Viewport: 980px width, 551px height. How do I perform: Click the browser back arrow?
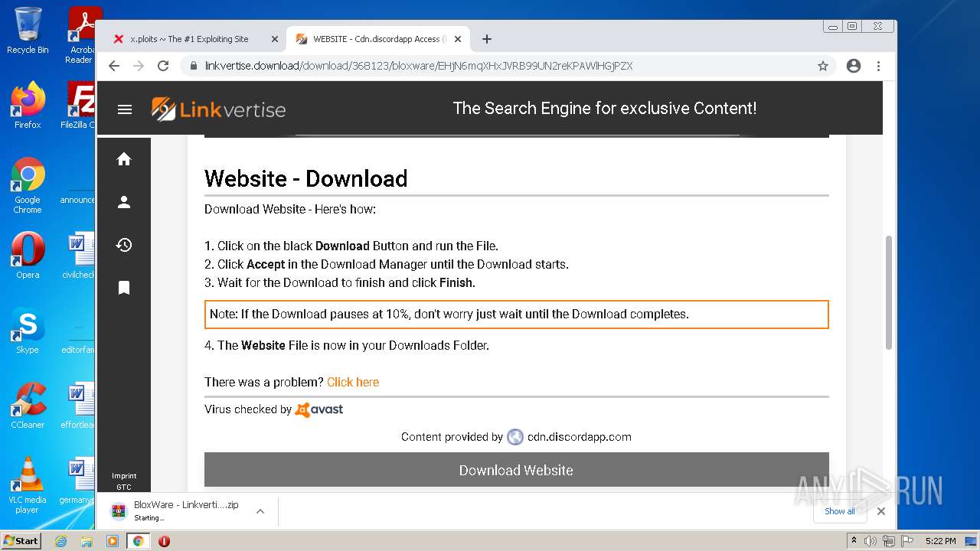pos(114,66)
